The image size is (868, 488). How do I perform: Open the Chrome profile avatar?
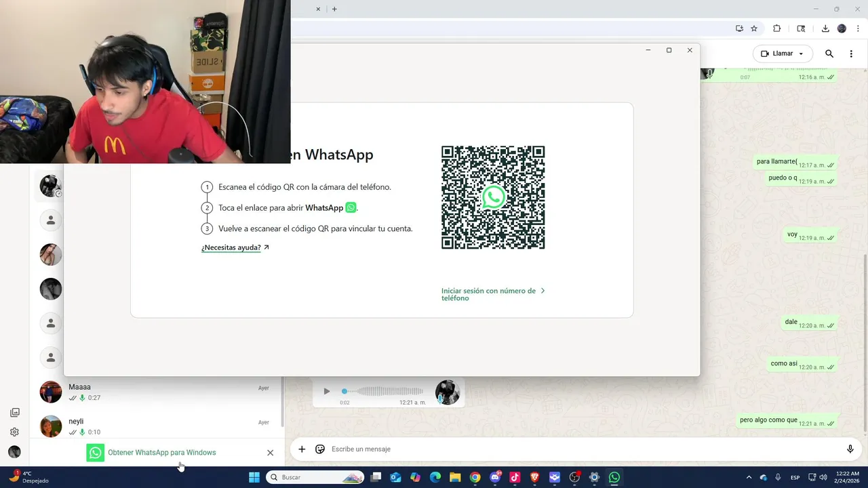[x=842, y=28]
